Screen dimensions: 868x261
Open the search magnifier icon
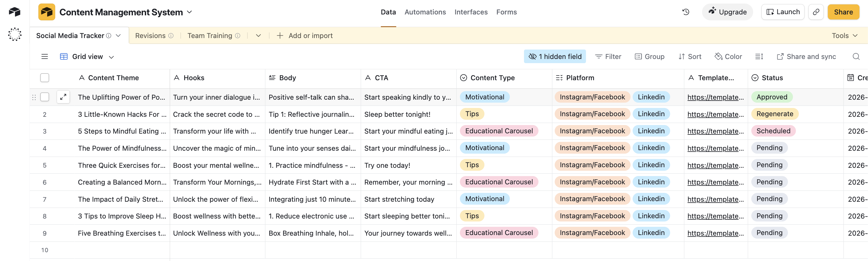pos(856,57)
